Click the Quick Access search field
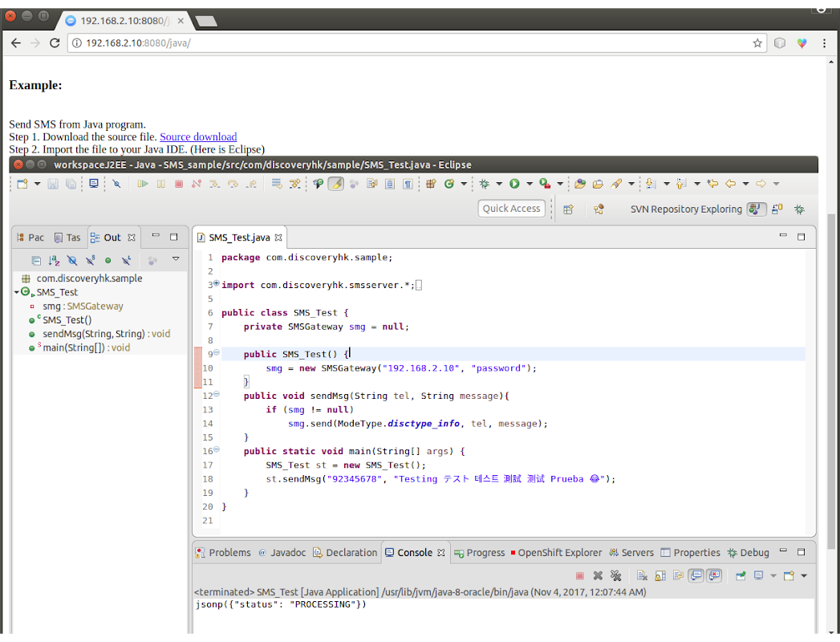 (x=512, y=209)
